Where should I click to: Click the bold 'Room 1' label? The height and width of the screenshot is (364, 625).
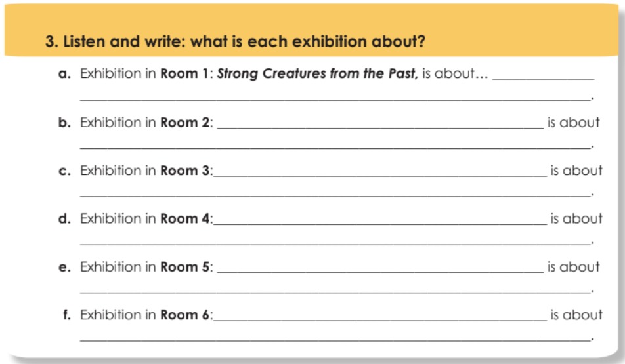[x=184, y=73]
